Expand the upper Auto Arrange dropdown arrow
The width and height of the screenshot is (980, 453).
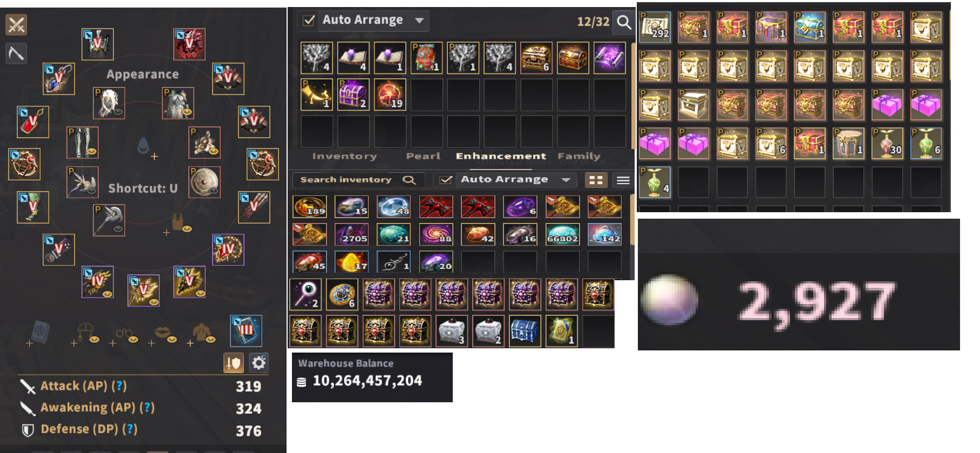point(419,21)
